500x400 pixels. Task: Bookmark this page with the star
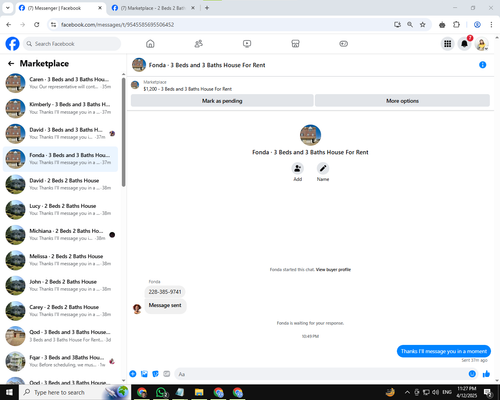coord(423,24)
